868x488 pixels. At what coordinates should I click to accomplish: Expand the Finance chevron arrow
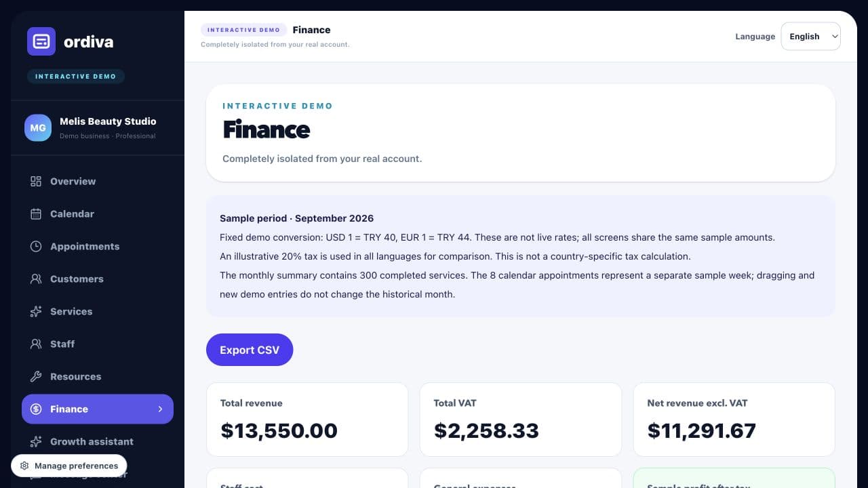click(161, 409)
